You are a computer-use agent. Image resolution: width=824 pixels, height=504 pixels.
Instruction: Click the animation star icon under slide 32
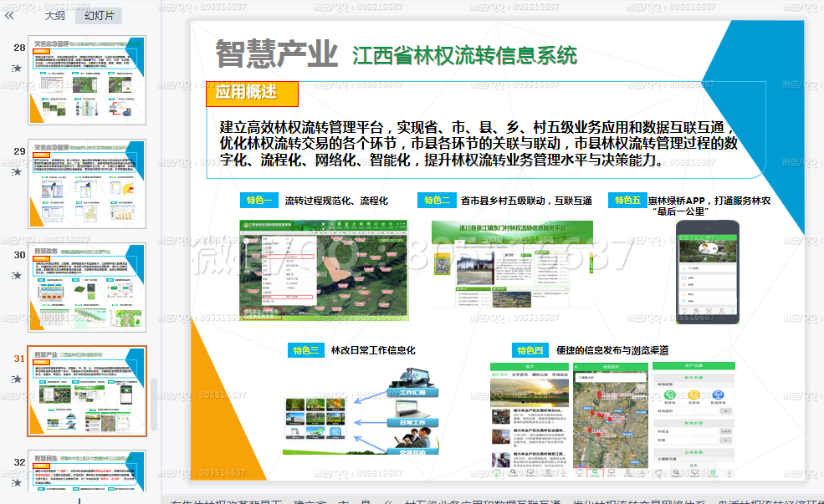(x=17, y=482)
